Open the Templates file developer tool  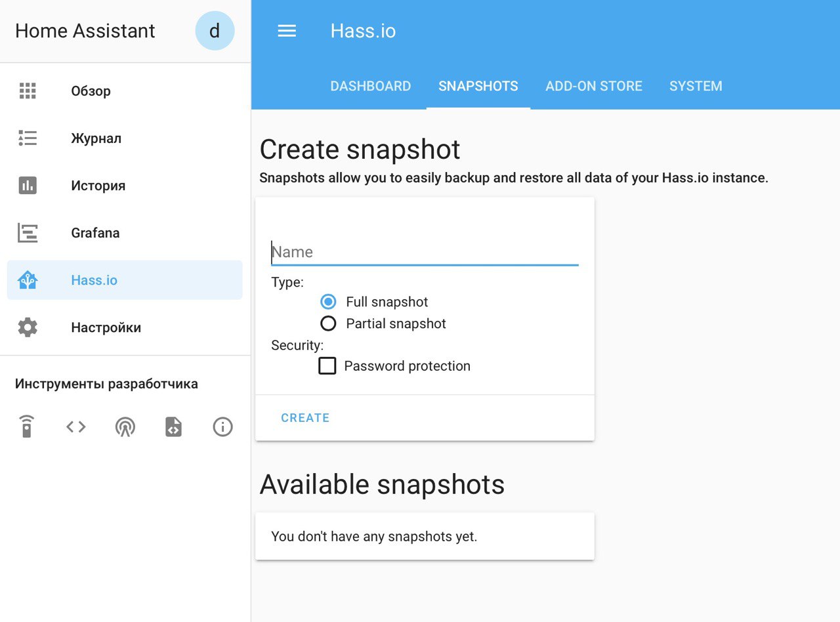[173, 427]
